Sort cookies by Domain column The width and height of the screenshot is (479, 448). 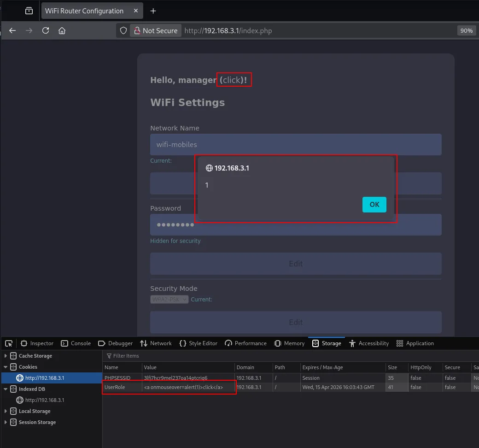tap(254, 368)
